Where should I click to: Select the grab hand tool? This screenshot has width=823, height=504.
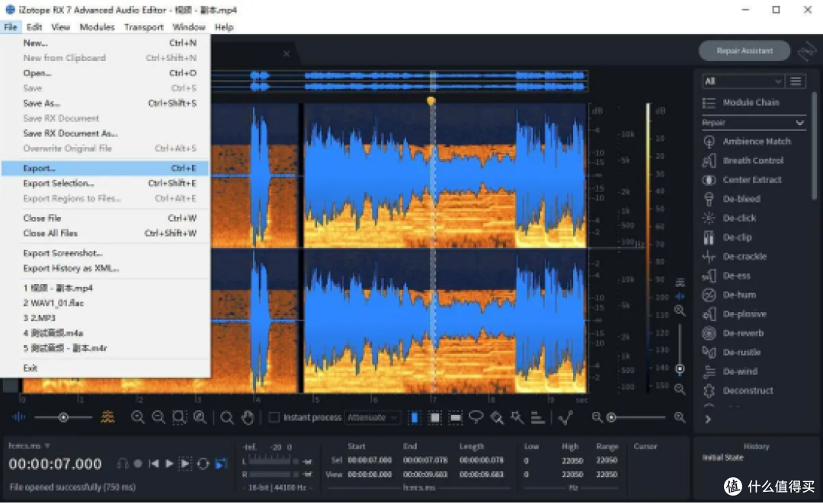(248, 417)
